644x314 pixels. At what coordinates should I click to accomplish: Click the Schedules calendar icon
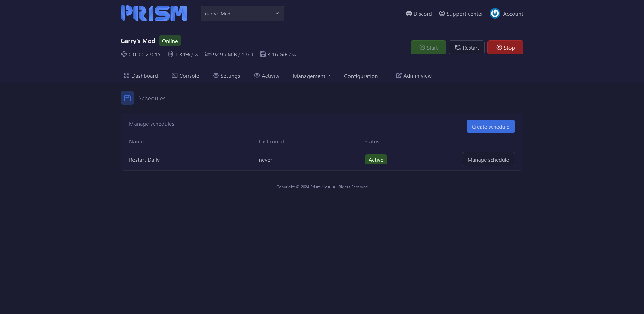127,98
